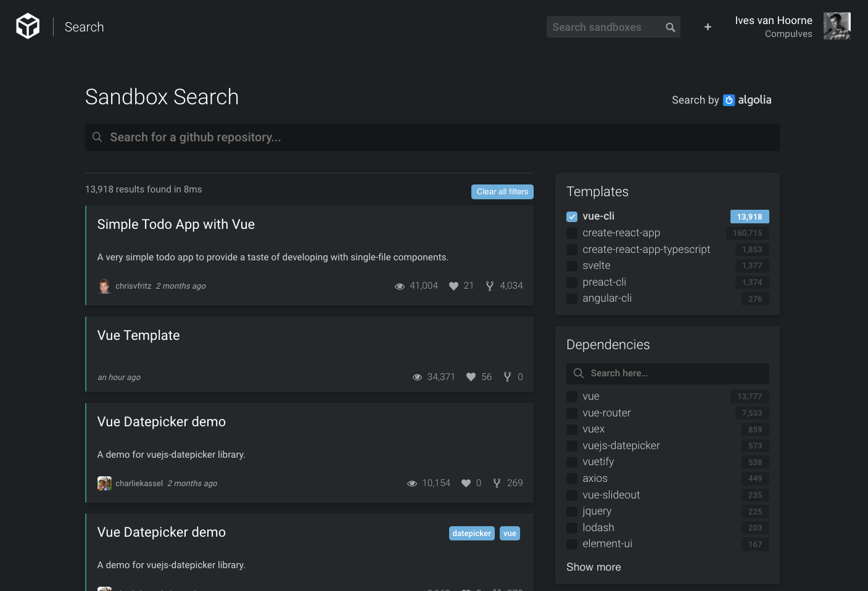Click the heart icon on Vue Template

pyautogui.click(x=471, y=377)
